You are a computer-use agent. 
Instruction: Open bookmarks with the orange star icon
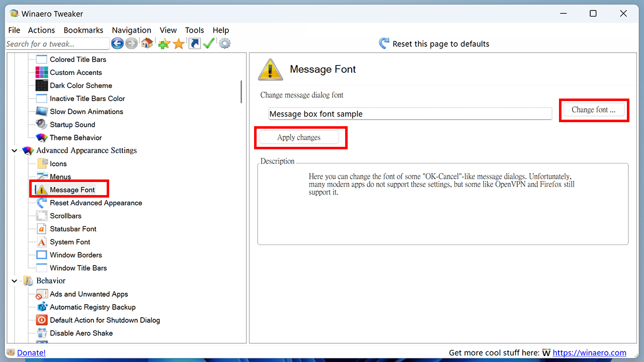click(x=179, y=44)
